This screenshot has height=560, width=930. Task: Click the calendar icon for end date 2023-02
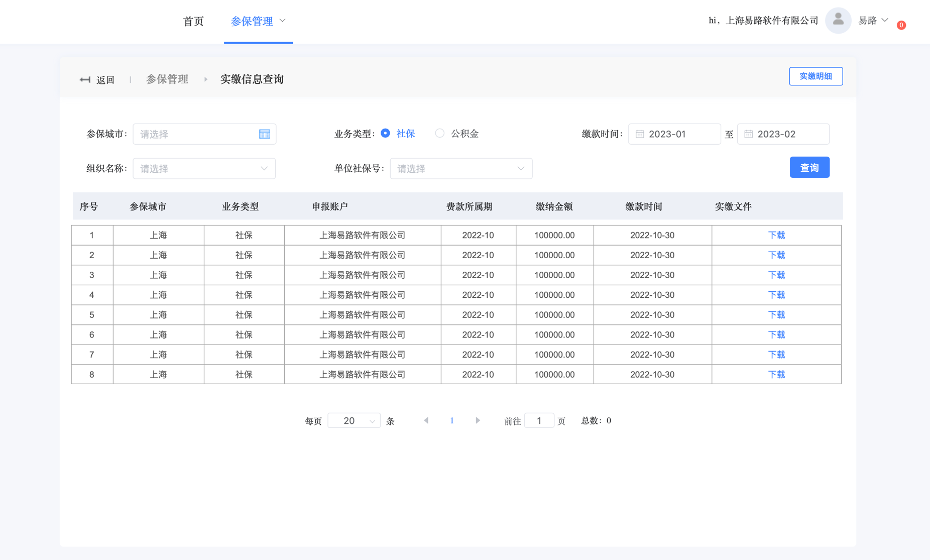pos(748,134)
